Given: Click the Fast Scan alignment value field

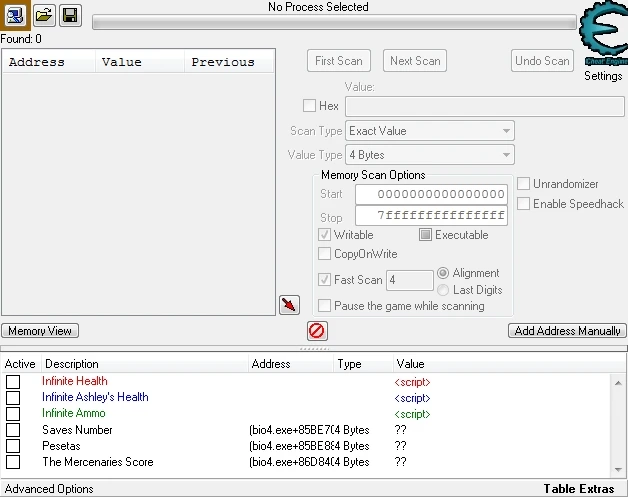Looking at the screenshot, I should [410, 280].
